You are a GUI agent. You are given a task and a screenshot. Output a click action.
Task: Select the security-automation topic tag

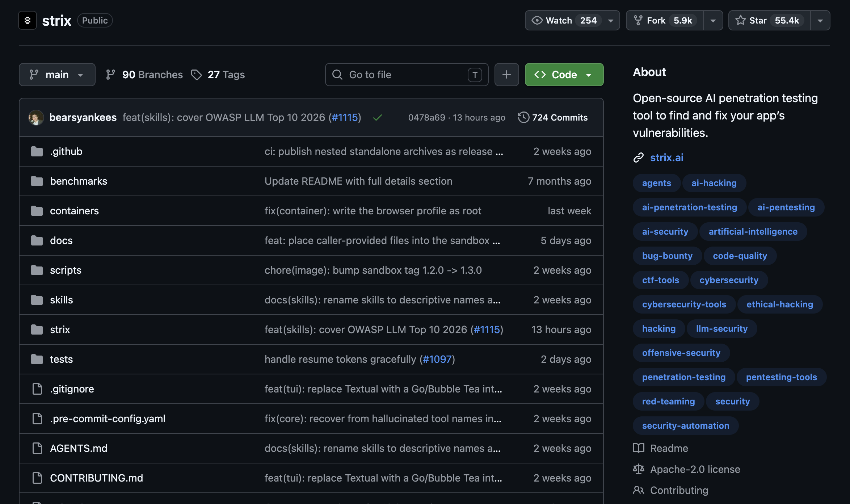click(686, 425)
